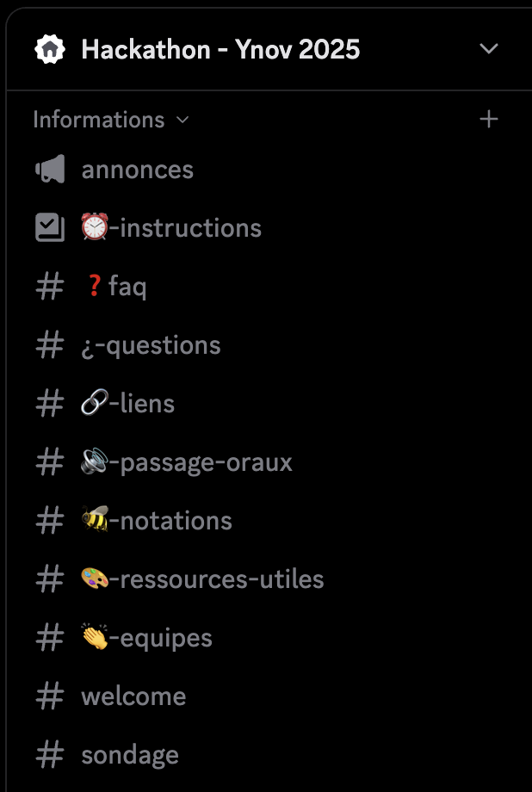This screenshot has height=792, width=532.
Task: Select the ¿-questions channel
Action: pos(151,345)
